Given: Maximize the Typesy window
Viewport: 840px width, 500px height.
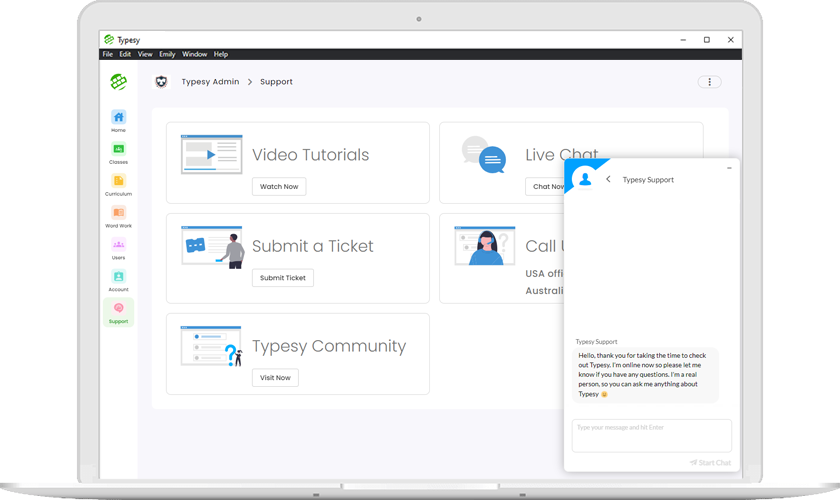Looking at the screenshot, I should coord(707,40).
